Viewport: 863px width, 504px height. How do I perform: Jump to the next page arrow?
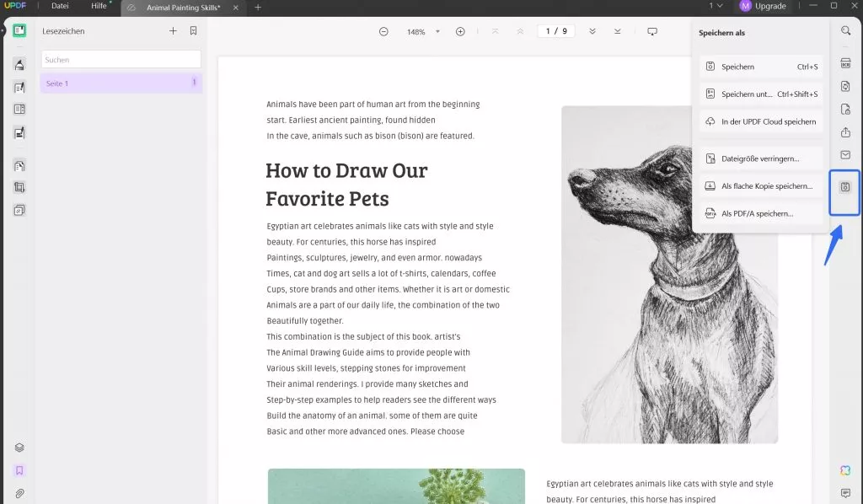592,31
